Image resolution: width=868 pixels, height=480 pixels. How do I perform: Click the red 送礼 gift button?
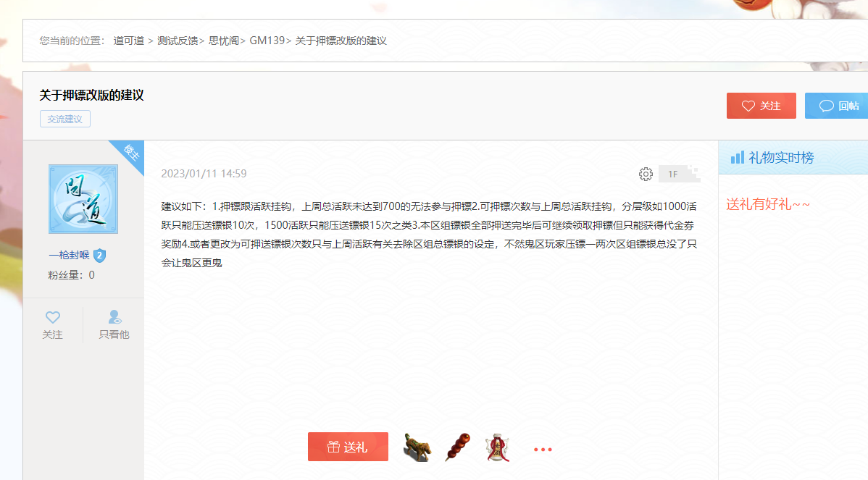point(349,447)
